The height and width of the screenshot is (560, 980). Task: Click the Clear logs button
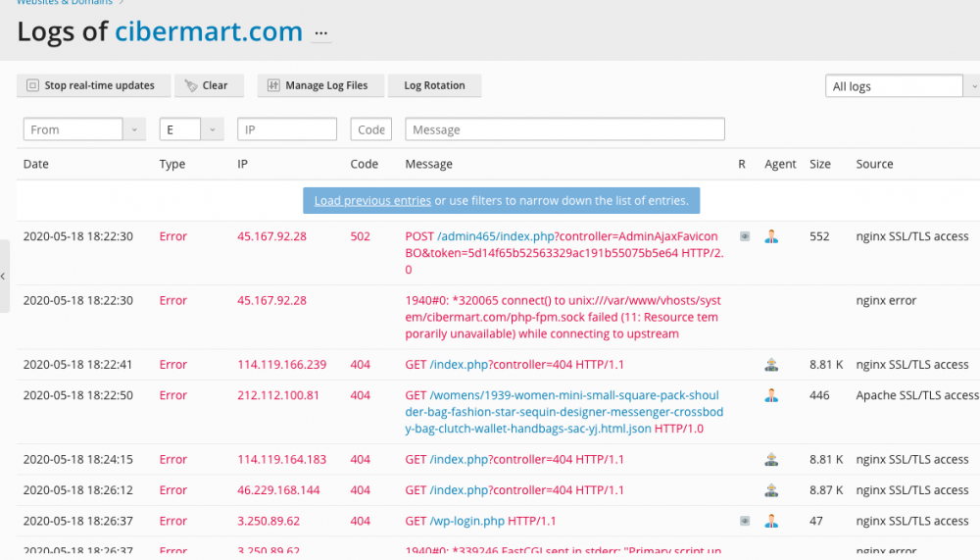click(209, 85)
